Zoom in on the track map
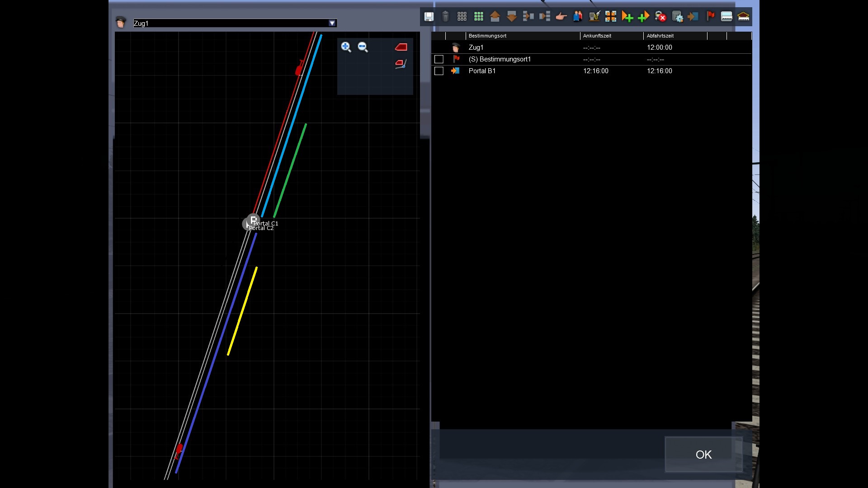Screen dimensions: 868x488 [x=346, y=47]
